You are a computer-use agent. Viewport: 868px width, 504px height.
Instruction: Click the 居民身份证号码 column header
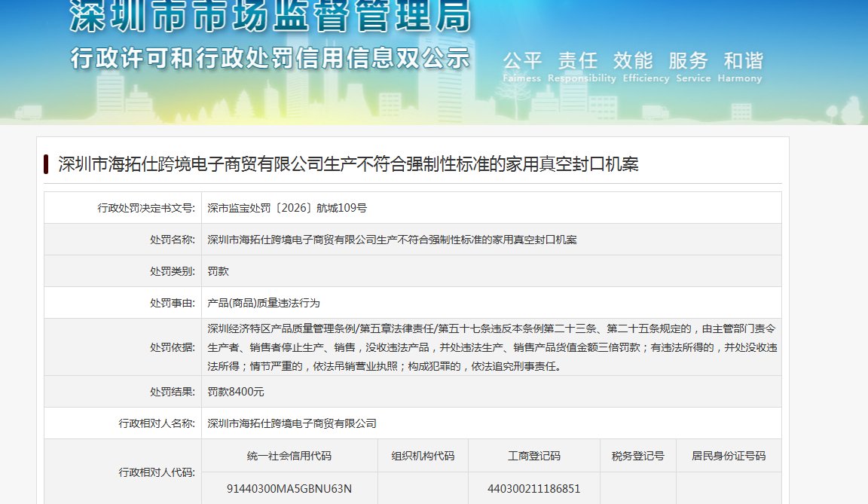[x=729, y=456]
